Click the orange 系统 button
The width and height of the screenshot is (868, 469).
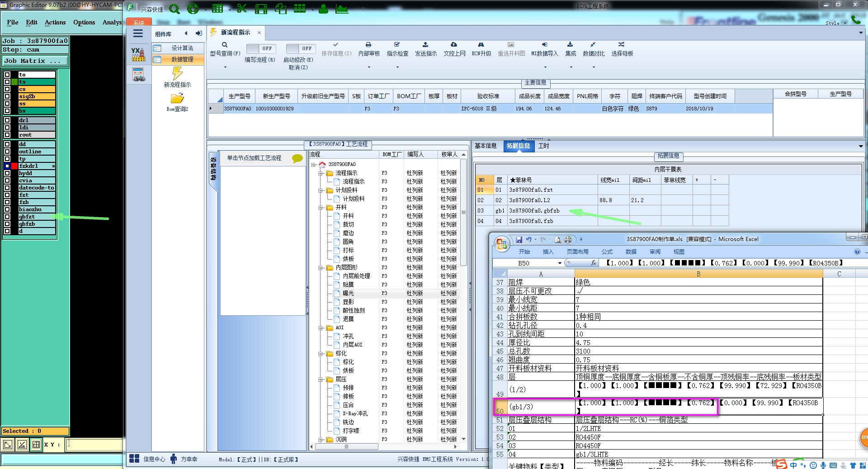(139, 22)
